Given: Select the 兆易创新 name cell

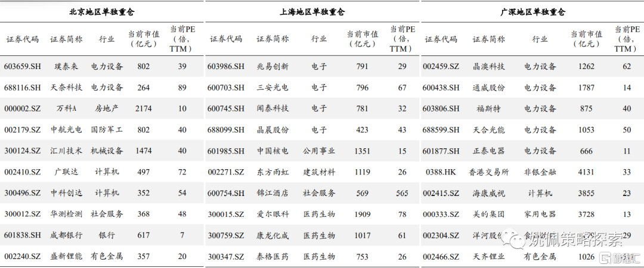Looking at the screenshot, I should pos(273,66).
